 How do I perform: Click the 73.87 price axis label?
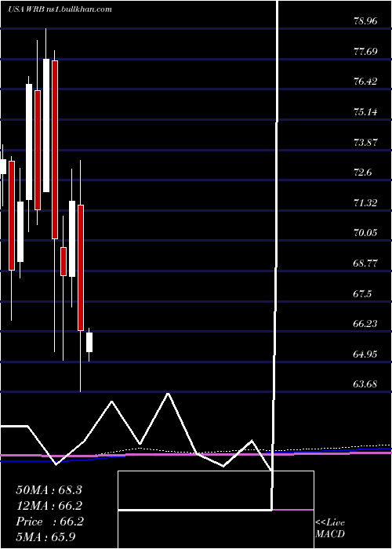click(366, 143)
